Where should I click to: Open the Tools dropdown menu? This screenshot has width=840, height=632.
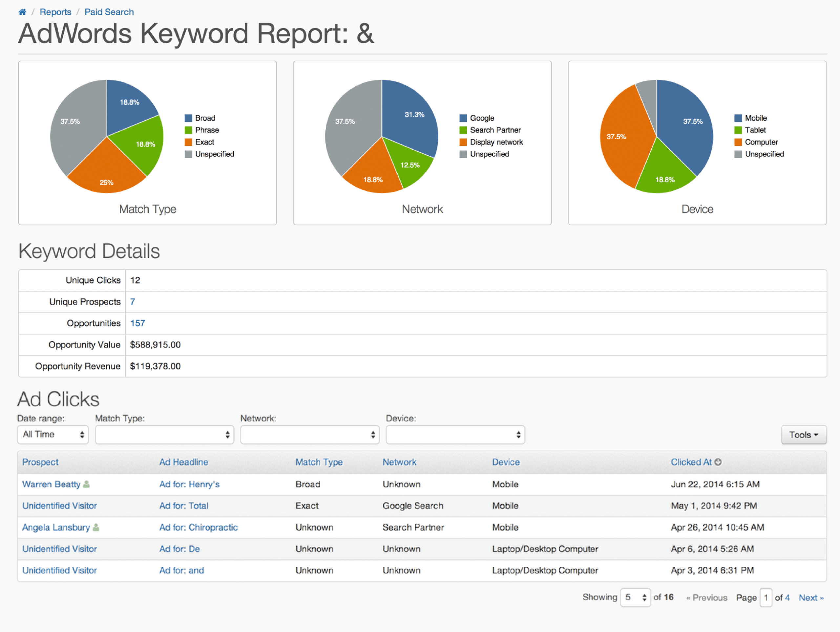804,434
